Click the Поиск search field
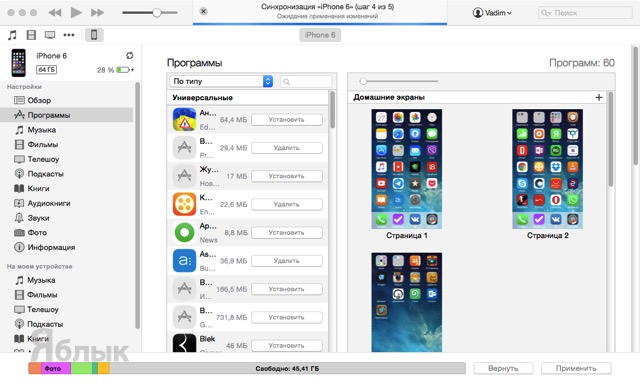This screenshot has width=640, height=384. coord(585,13)
